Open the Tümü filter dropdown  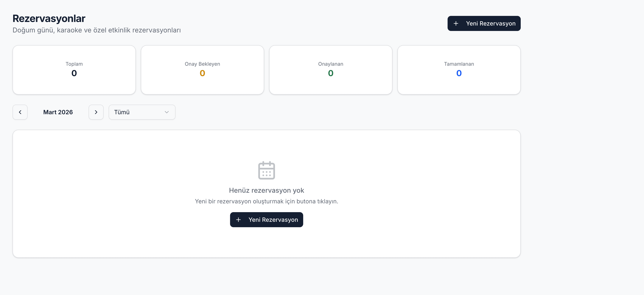(x=142, y=112)
